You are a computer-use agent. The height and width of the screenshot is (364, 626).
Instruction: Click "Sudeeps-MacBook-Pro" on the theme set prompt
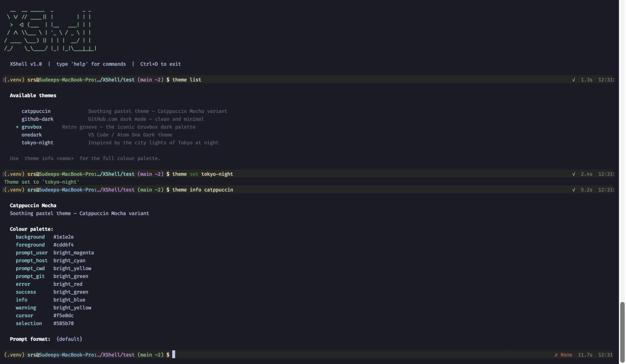[x=67, y=174]
